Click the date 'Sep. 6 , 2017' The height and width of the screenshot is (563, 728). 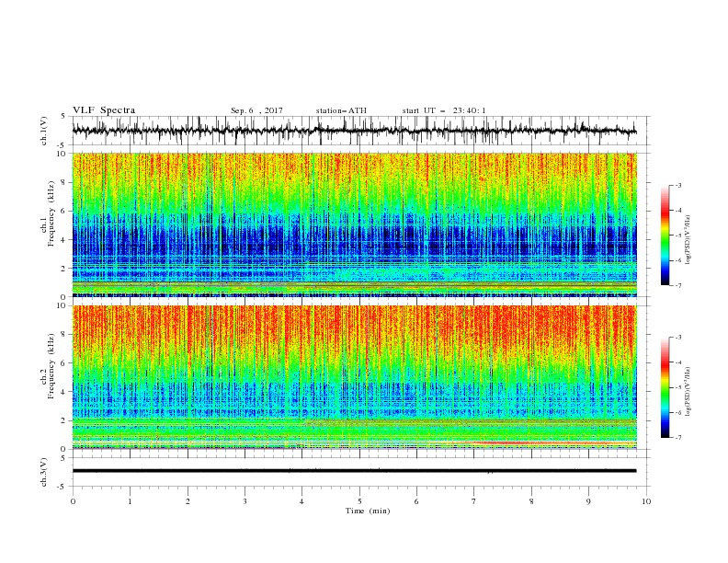point(256,110)
